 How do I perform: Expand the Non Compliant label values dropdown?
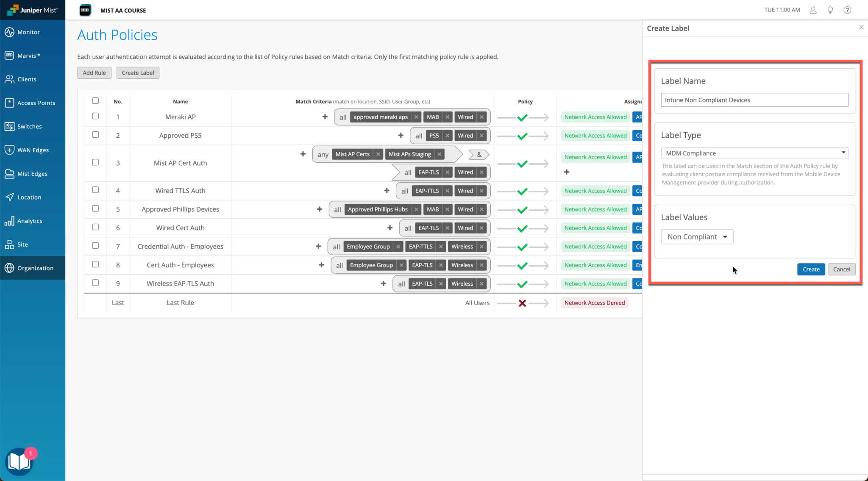coord(697,236)
